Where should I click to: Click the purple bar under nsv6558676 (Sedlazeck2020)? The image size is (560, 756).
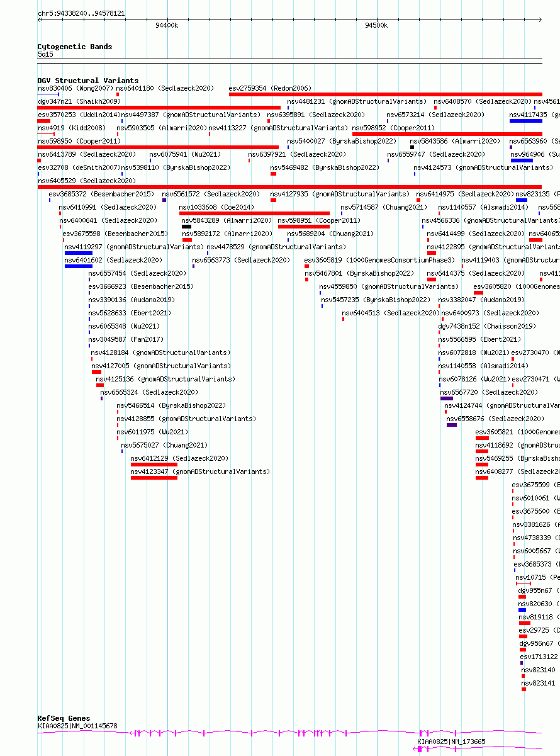[452, 425]
